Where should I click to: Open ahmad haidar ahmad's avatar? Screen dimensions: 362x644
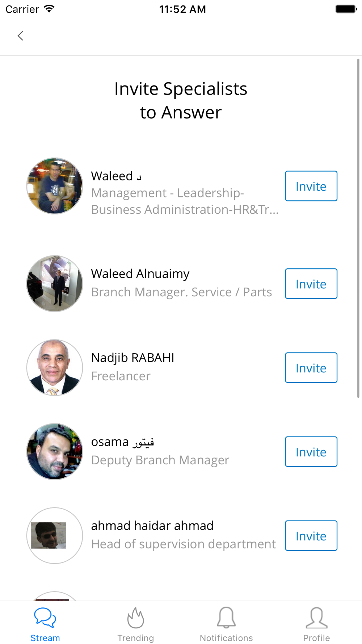(x=55, y=536)
